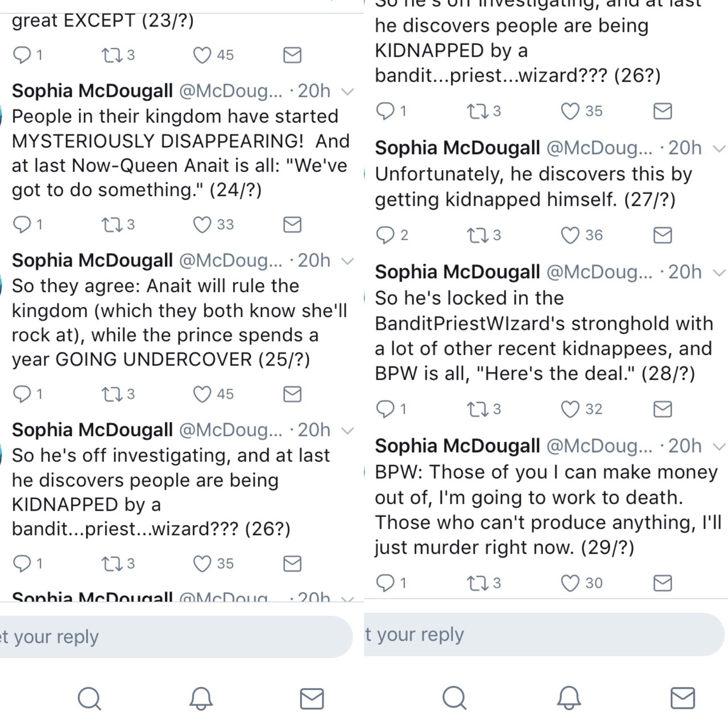This screenshot has height=728, width=728.
Task: Open Messages envelope in left bottom bar
Action: pos(312,698)
